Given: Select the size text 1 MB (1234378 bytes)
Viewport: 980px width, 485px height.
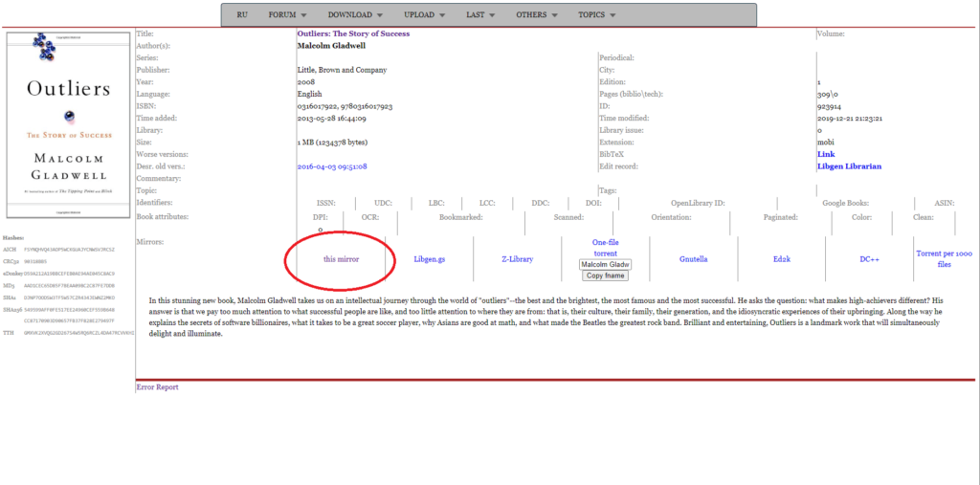Looking at the screenshot, I should (332, 143).
